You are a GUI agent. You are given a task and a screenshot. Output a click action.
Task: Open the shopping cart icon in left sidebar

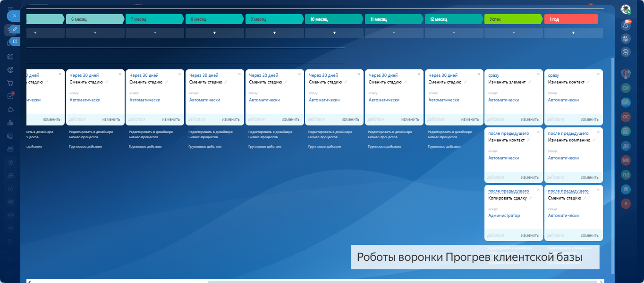click(x=10, y=83)
